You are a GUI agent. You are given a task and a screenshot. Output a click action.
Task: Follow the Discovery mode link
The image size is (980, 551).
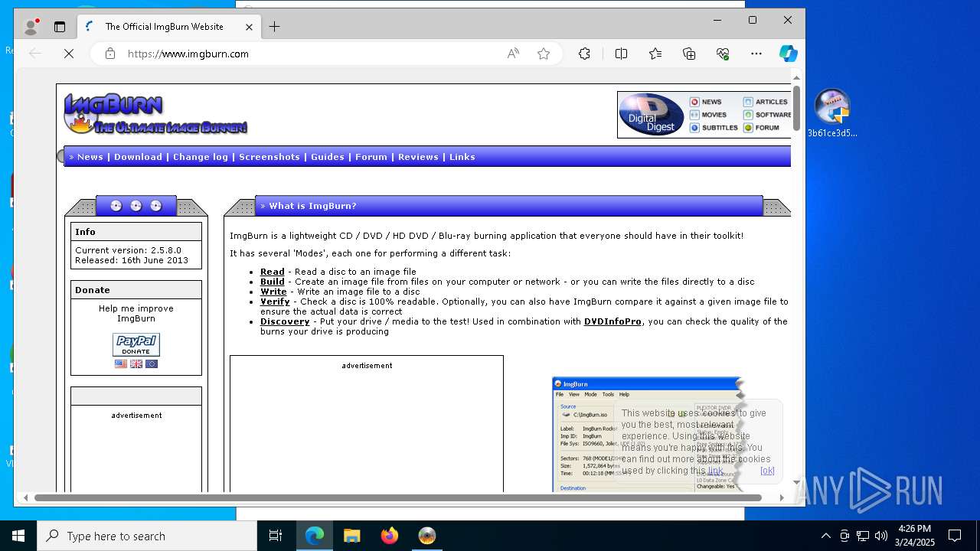pos(285,321)
